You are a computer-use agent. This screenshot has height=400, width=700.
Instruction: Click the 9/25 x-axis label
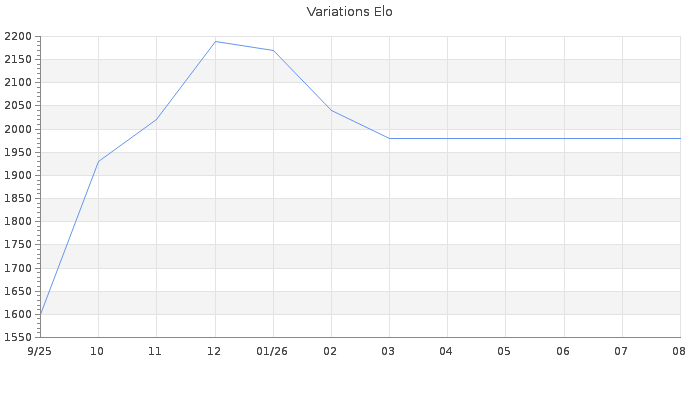(39, 352)
